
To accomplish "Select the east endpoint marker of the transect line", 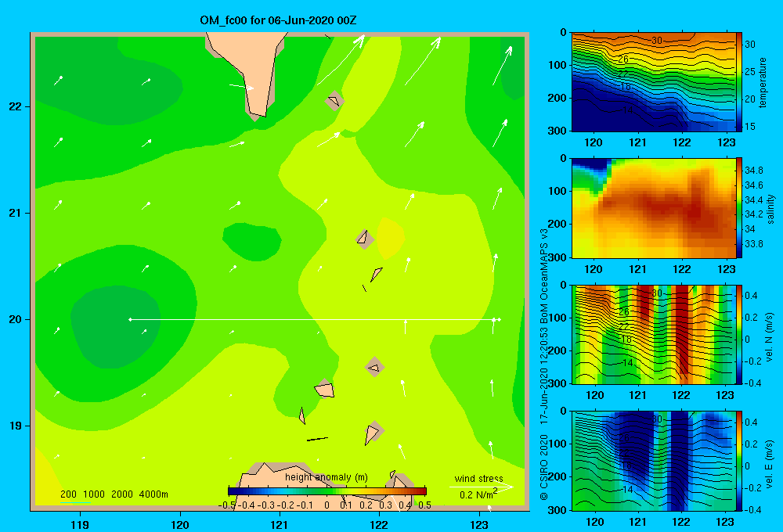I will coord(500,319).
